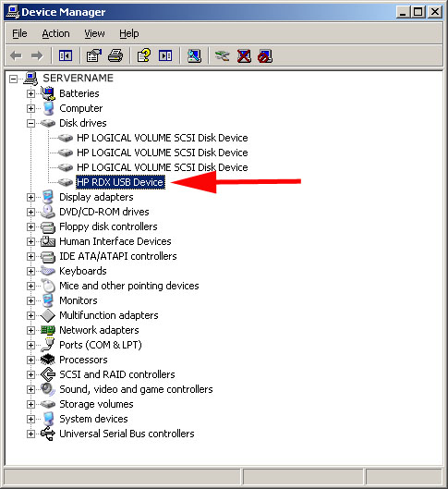Expand the Floppy disk controllers node
Image resolution: width=448 pixels, height=489 pixels.
pos(30,226)
